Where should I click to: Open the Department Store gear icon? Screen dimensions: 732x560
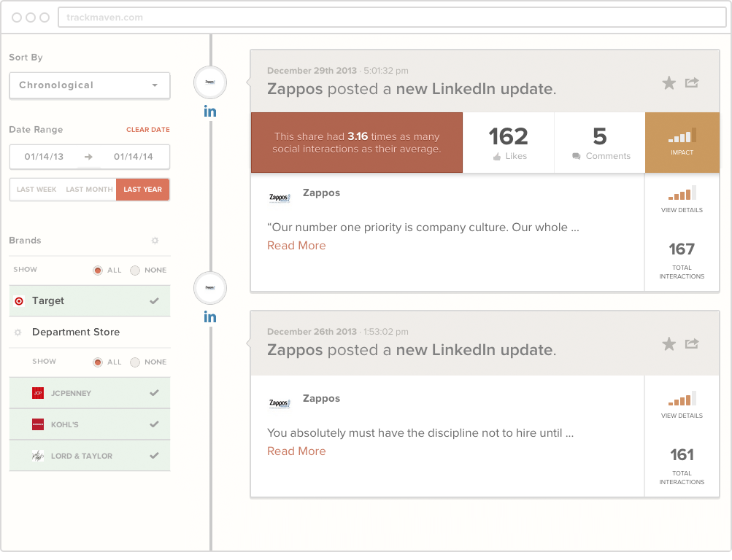pos(18,332)
